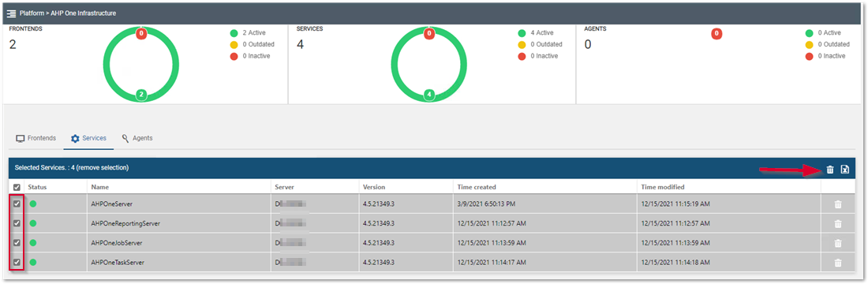The width and height of the screenshot is (868, 284).
Task: Click green 2 badge on Frontends donut
Action: (x=141, y=95)
